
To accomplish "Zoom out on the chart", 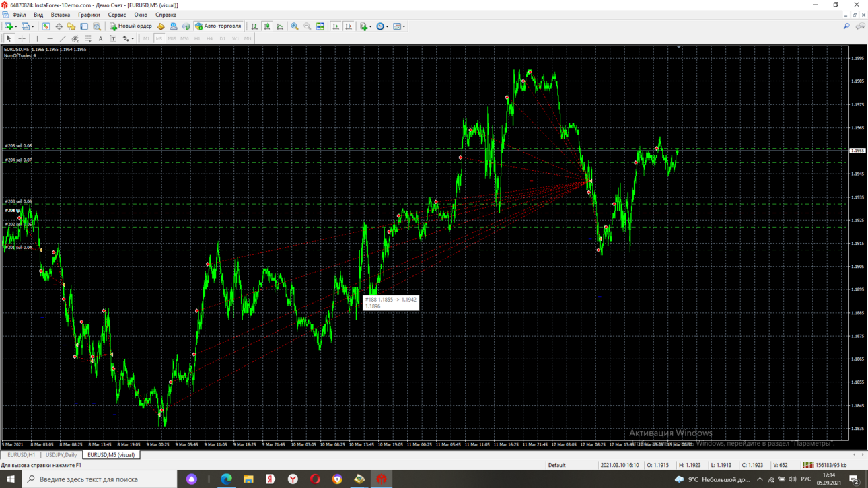I will click(308, 26).
